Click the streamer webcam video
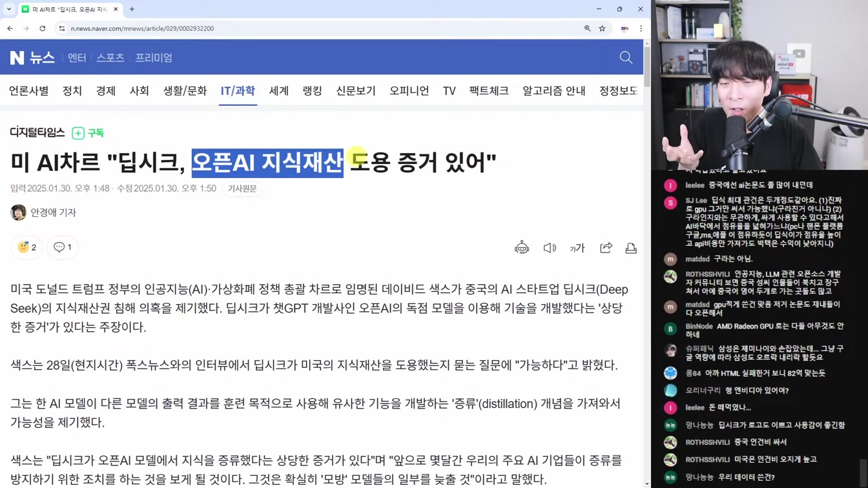This screenshot has height=488, width=868. pyautogui.click(x=759, y=85)
